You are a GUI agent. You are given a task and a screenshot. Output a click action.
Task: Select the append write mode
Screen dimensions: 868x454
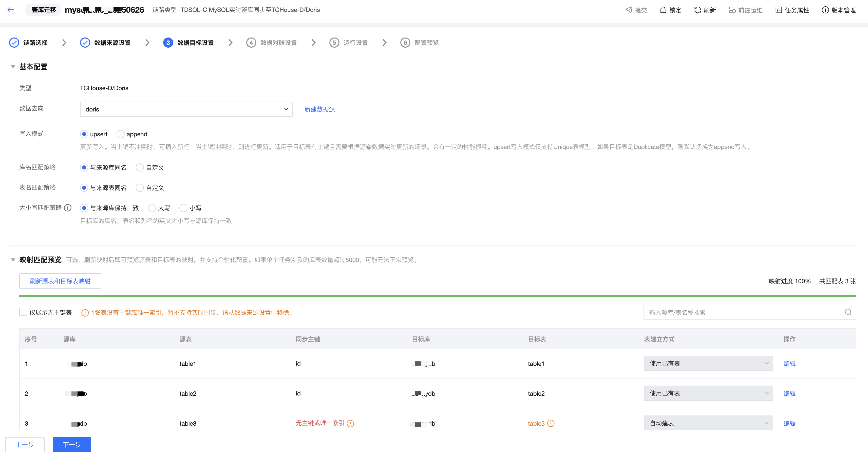click(121, 134)
